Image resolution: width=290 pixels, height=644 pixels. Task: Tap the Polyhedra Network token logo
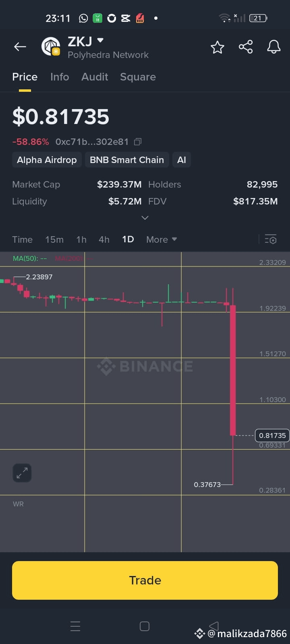pyautogui.click(x=51, y=46)
